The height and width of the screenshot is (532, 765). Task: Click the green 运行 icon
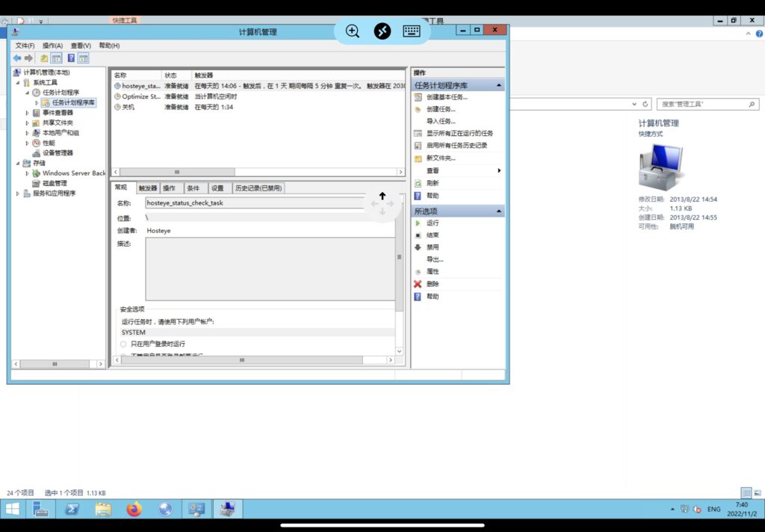pyautogui.click(x=418, y=223)
